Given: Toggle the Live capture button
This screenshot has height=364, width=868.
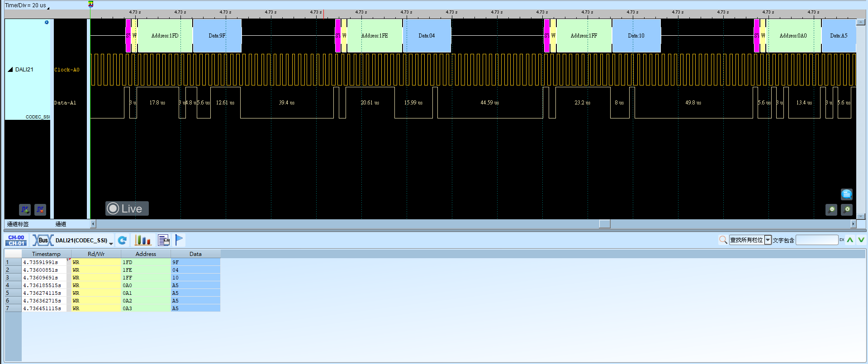Looking at the screenshot, I should [127, 208].
